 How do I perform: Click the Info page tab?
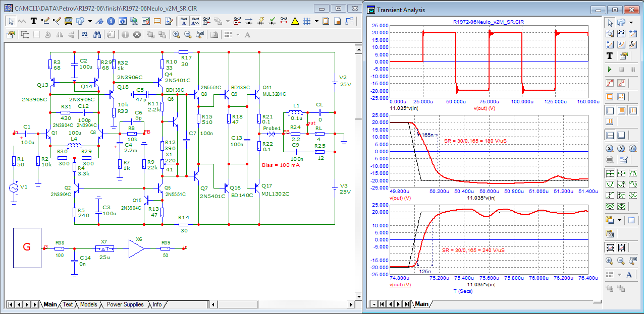157,304
